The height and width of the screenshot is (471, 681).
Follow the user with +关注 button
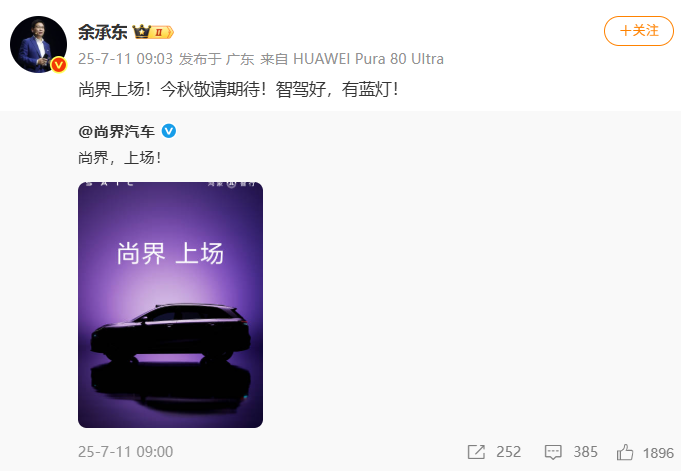tap(638, 31)
